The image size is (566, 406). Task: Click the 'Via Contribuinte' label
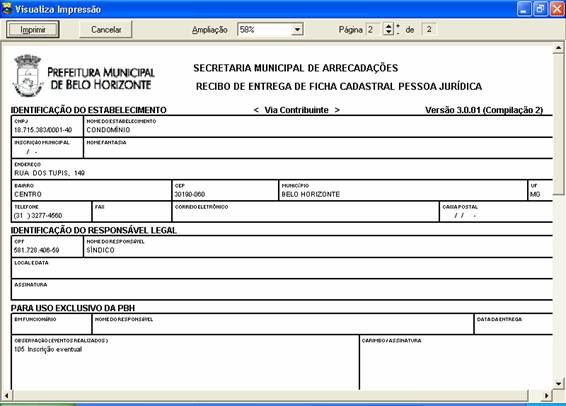click(296, 110)
